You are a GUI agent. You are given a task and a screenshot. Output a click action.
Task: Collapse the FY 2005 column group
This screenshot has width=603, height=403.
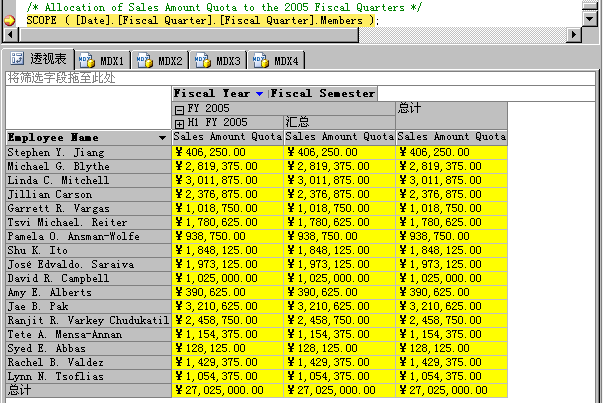click(179, 108)
